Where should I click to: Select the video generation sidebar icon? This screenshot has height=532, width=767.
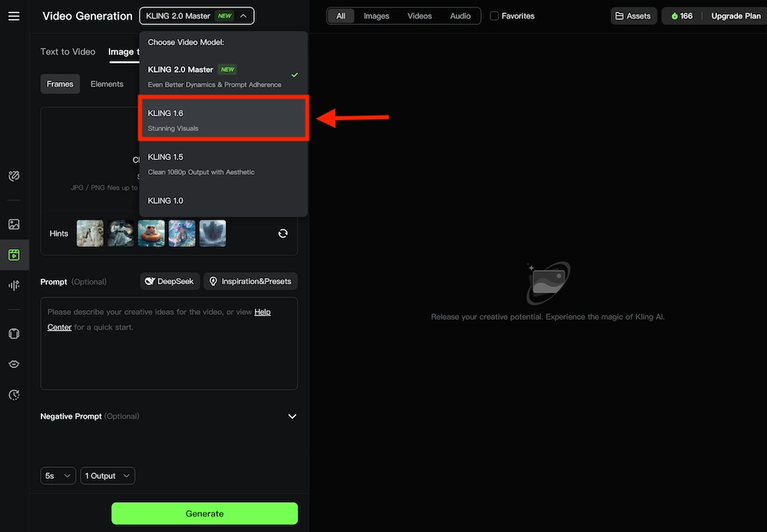tap(14, 255)
